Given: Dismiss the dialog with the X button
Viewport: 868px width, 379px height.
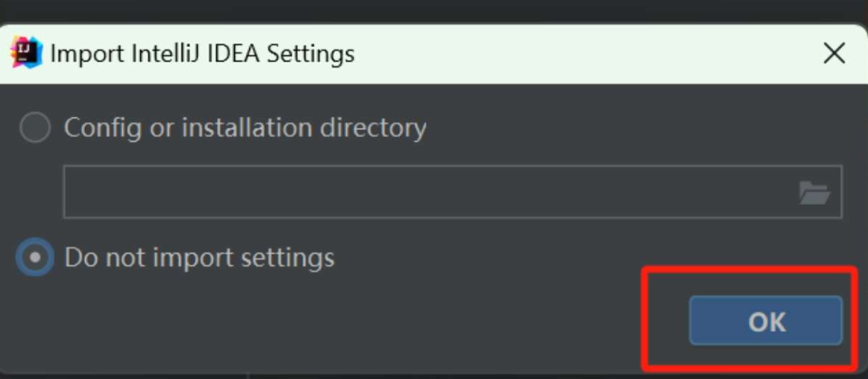Looking at the screenshot, I should (834, 53).
